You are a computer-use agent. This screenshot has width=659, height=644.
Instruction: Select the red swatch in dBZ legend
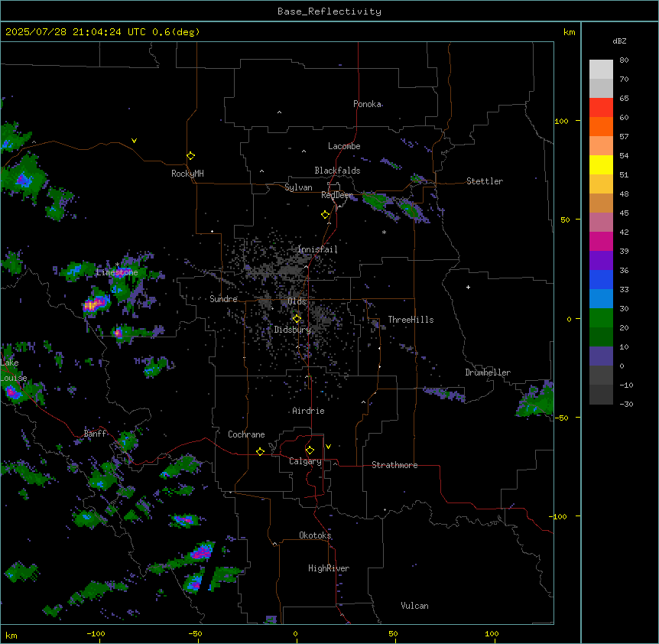(x=601, y=107)
